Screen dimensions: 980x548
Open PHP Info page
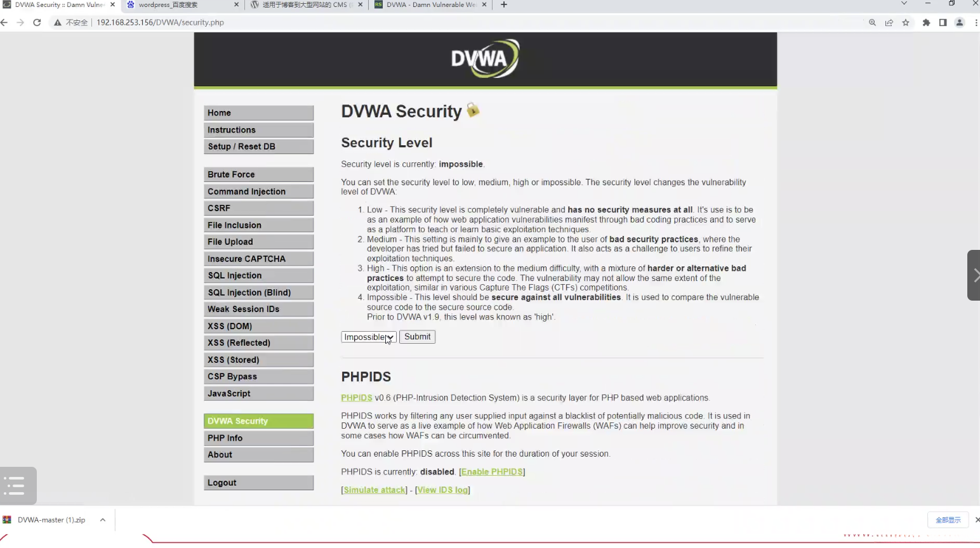click(258, 438)
